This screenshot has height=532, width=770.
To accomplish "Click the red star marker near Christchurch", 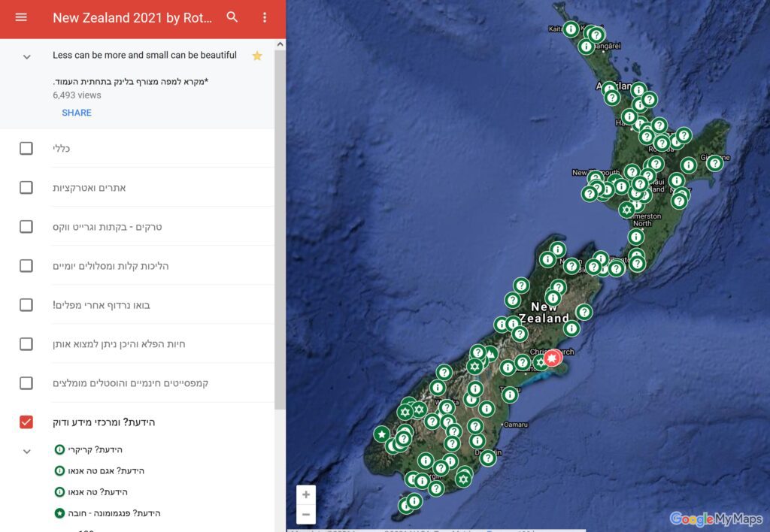I will coord(553,358).
